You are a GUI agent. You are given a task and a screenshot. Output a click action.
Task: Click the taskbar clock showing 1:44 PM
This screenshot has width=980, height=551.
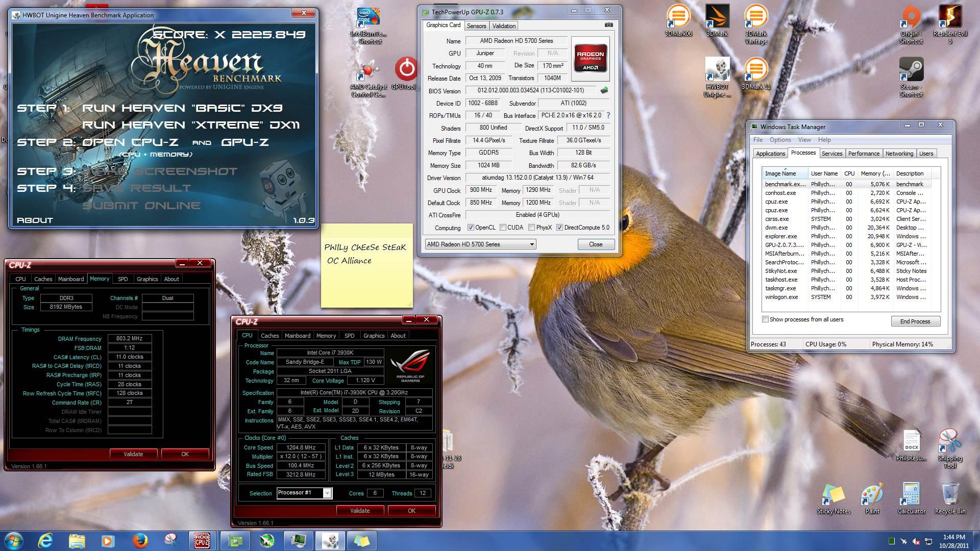coord(953,541)
